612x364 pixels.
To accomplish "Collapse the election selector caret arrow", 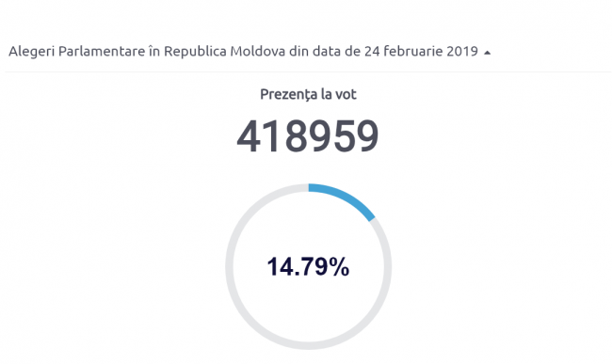I will [x=487, y=53].
